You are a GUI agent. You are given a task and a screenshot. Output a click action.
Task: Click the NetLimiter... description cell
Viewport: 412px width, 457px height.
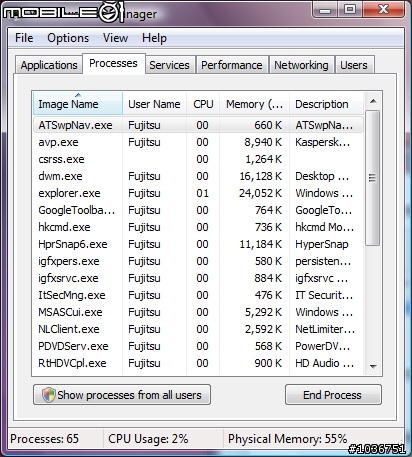click(x=325, y=329)
